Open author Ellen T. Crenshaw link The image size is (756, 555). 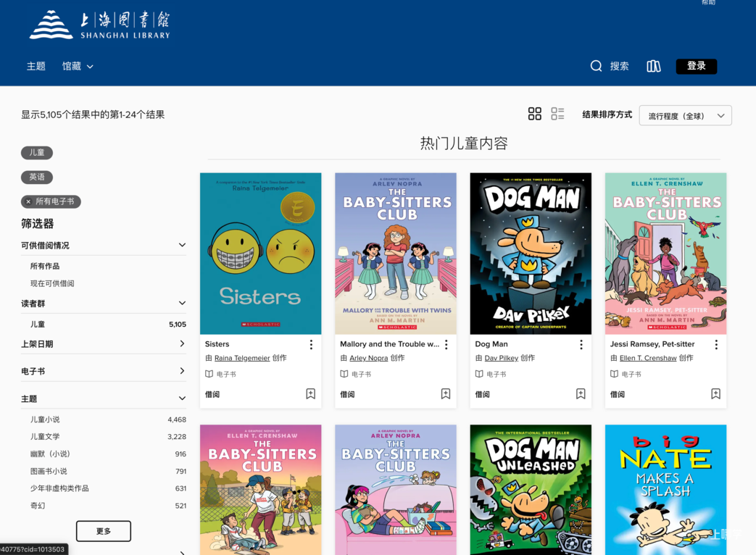click(x=648, y=358)
